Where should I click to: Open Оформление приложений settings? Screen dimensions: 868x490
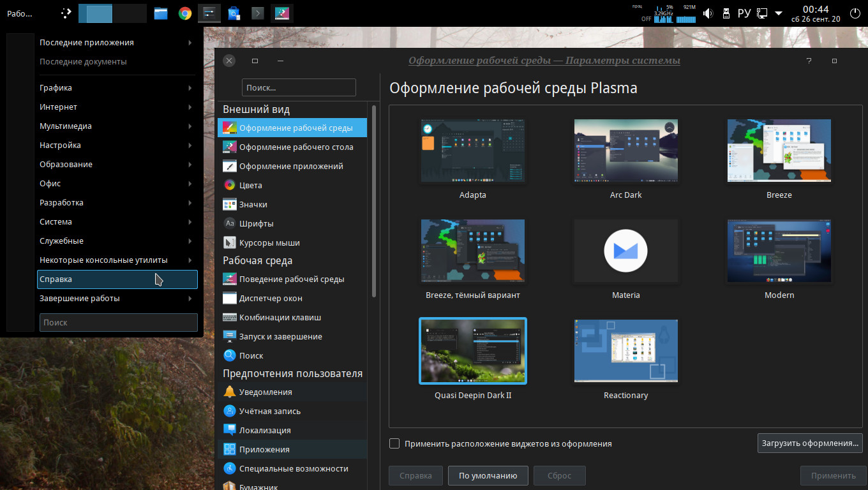click(x=292, y=166)
